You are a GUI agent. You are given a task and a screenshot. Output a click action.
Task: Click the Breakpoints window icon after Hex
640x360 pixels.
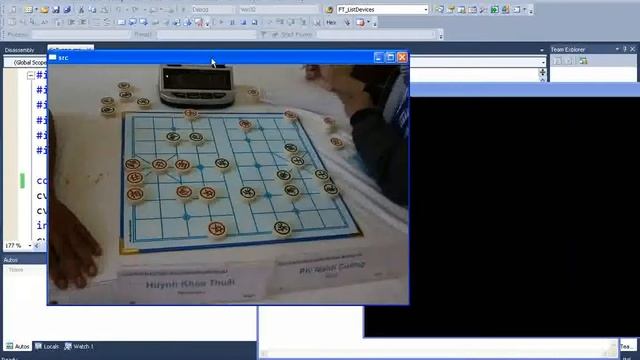pos(361,22)
